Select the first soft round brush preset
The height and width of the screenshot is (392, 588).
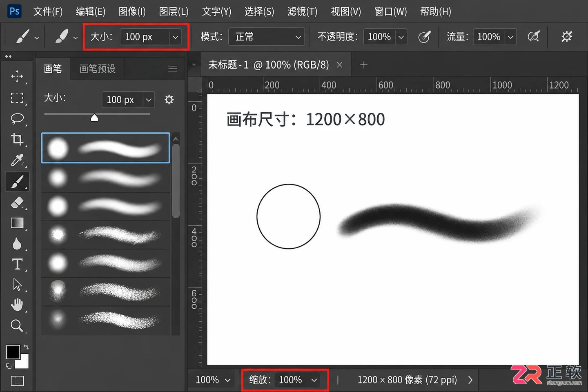click(105, 148)
